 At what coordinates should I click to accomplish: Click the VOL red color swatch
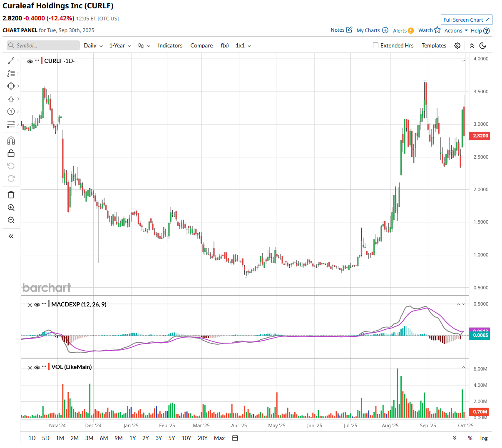pos(49,367)
